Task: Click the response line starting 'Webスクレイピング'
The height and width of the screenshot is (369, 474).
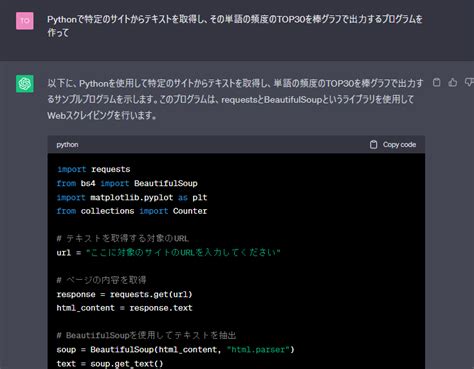Action: pyautogui.click(x=102, y=116)
